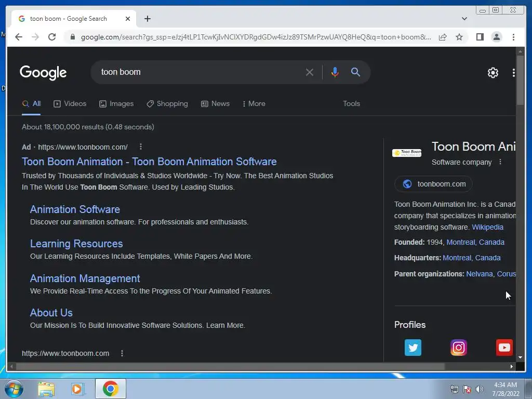The width and height of the screenshot is (532, 399).
Task: Close the toon boom search tab
Action: pos(128,19)
